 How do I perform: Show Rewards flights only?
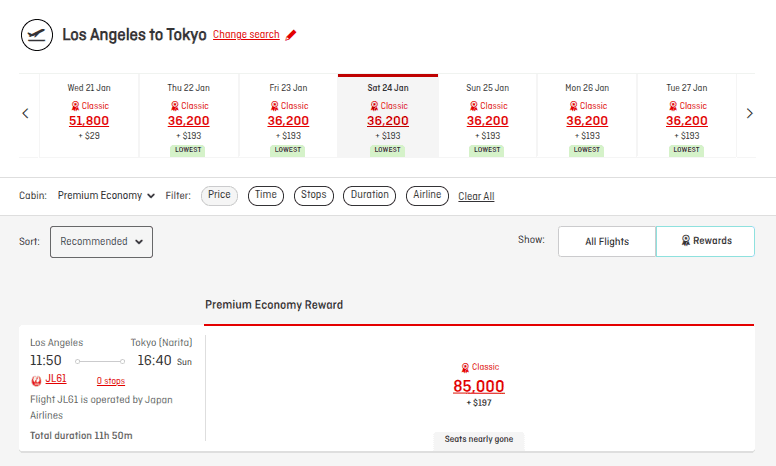click(705, 241)
